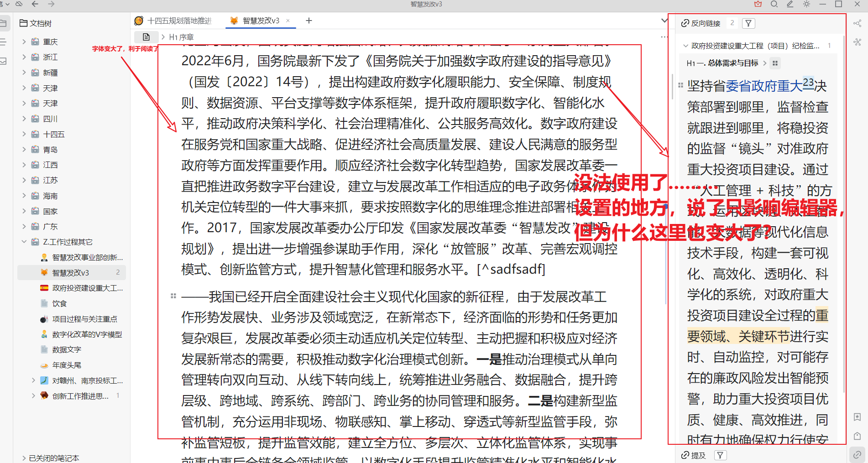This screenshot has width=868, height=463.
Task: Expand the 对赣州、南京投标工 document
Action: pos(33,380)
